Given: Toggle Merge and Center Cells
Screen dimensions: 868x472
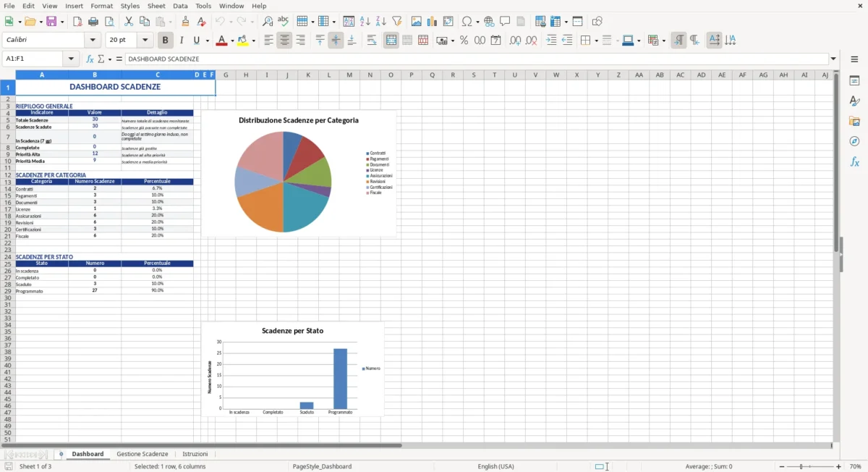Looking at the screenshot, I should (391, 41).
